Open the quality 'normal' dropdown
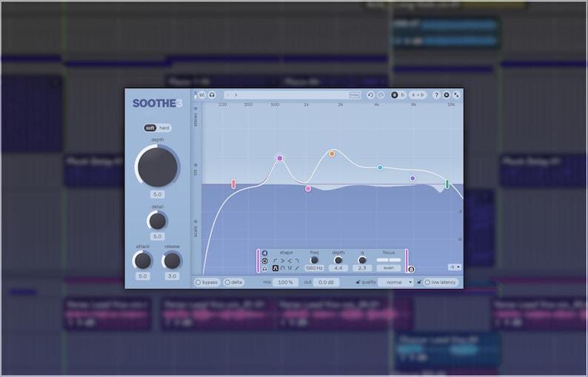This screenshot has height=377, width=588. point(396,282)
